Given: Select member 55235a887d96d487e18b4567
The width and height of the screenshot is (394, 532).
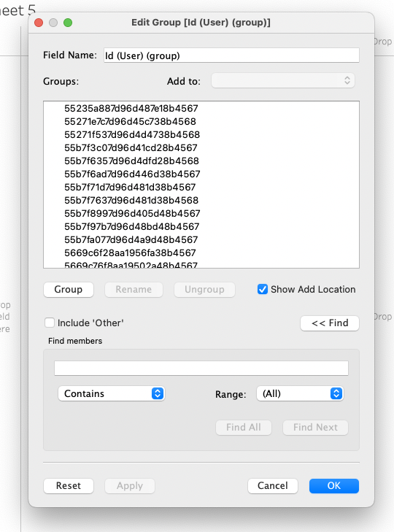Looking at the screenshot, I should click(131, 108).
